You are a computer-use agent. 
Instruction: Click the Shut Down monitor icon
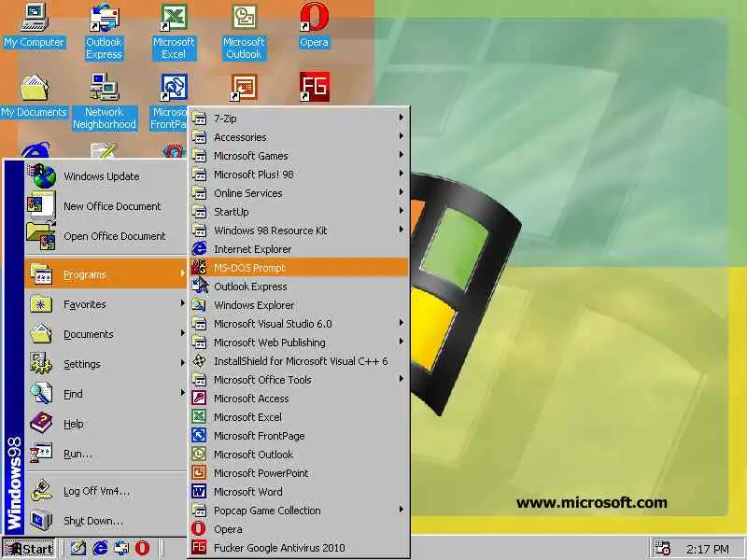41,520
